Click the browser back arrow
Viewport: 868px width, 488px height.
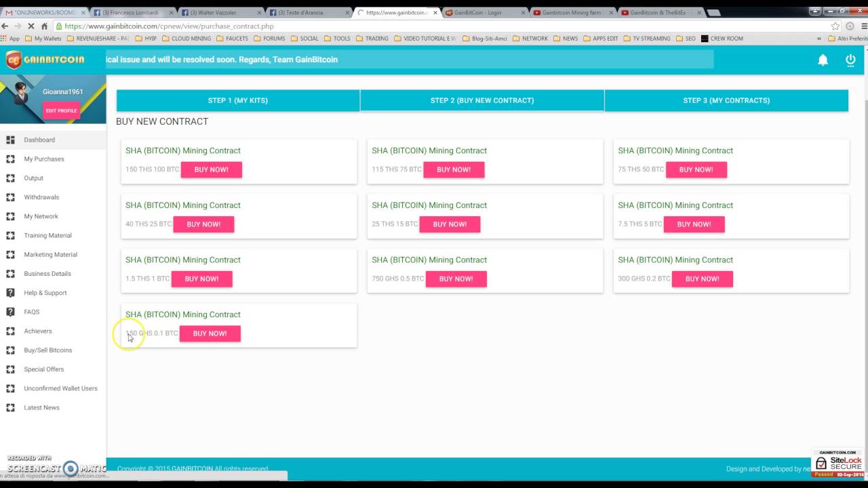pyautogui.click(x=5, y=26)
